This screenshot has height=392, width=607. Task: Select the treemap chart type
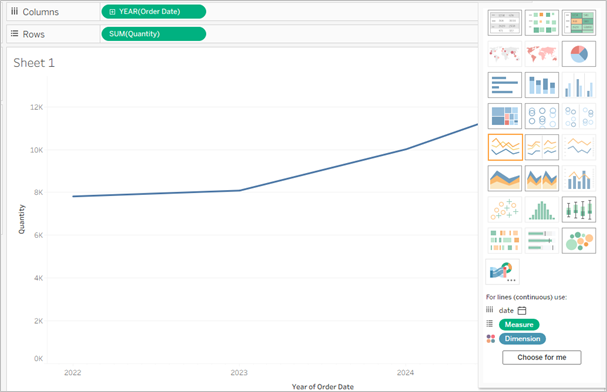coord(505,116)
